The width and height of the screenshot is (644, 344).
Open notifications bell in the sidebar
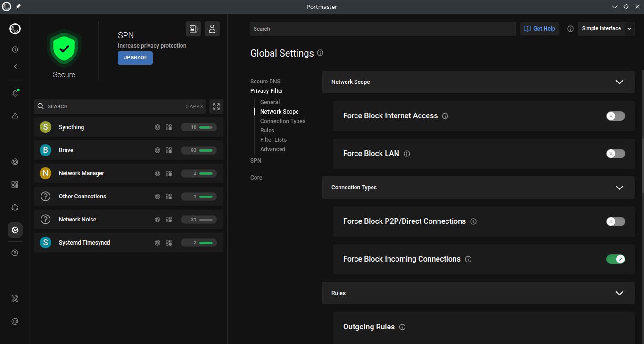(x=15, y=93)
